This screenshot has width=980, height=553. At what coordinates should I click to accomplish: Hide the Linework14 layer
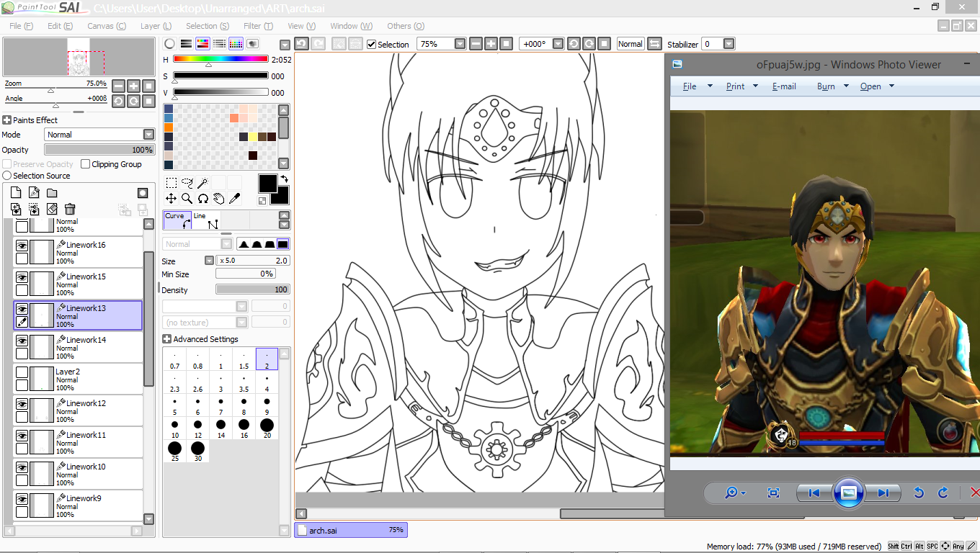tap(22, 341)
